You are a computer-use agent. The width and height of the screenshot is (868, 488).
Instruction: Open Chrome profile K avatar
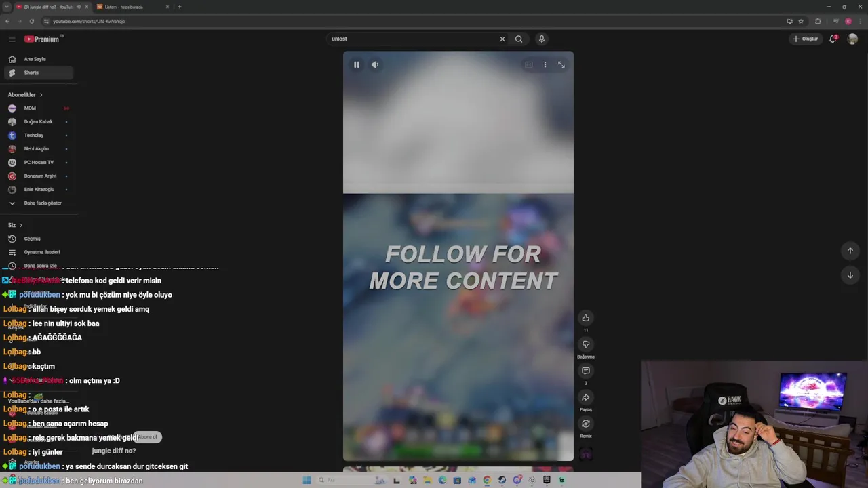848,21
